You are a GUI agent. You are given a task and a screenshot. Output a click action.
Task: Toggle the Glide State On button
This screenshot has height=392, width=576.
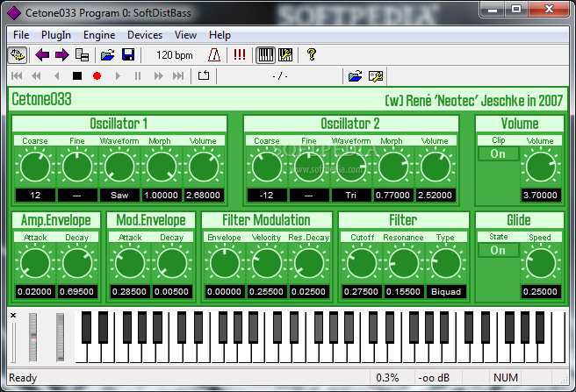[498, 250]
